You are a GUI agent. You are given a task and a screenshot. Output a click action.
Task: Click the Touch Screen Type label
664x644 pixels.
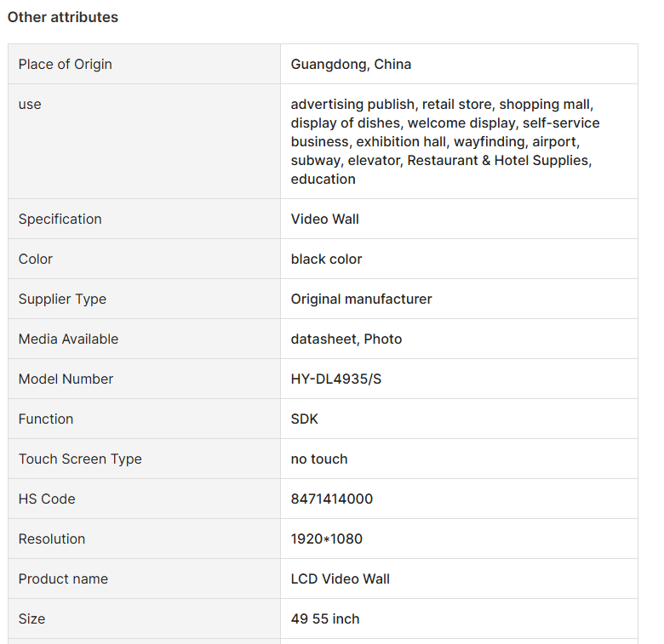coord(80,459)
